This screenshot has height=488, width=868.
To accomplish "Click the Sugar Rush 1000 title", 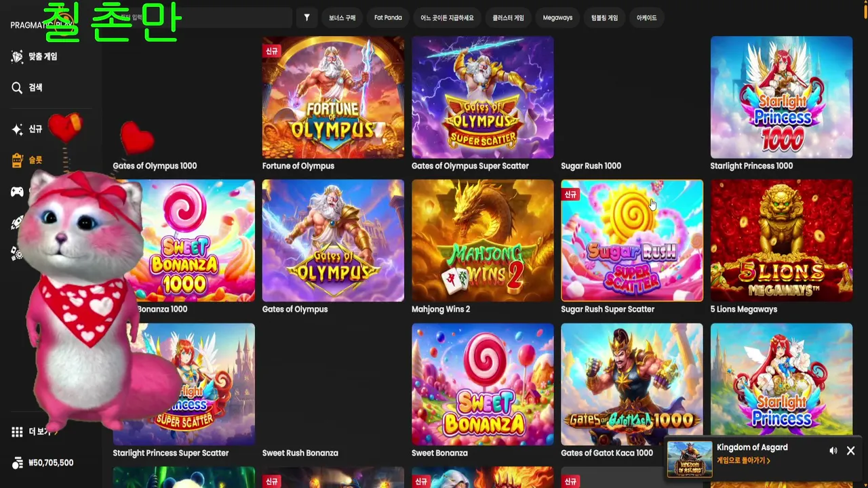I will click(x=591, y=166).
